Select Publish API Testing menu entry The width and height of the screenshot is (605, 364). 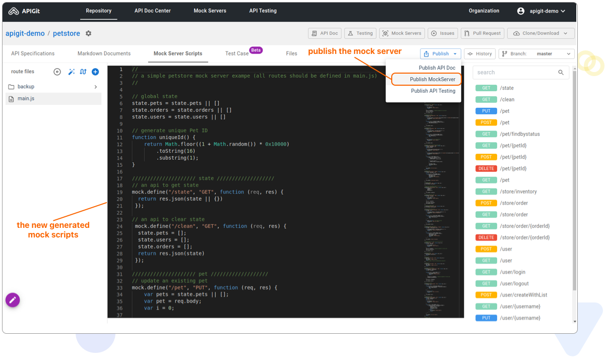point(433,91)
